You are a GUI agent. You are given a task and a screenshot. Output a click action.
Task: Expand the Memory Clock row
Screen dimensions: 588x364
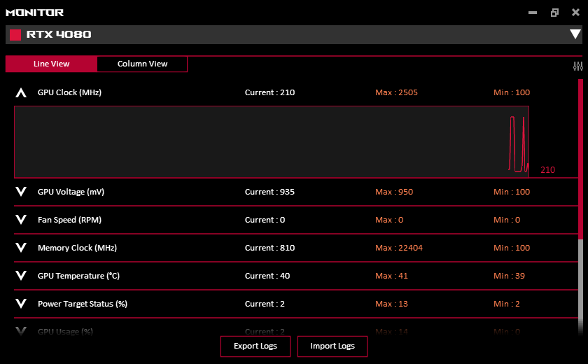21,247
